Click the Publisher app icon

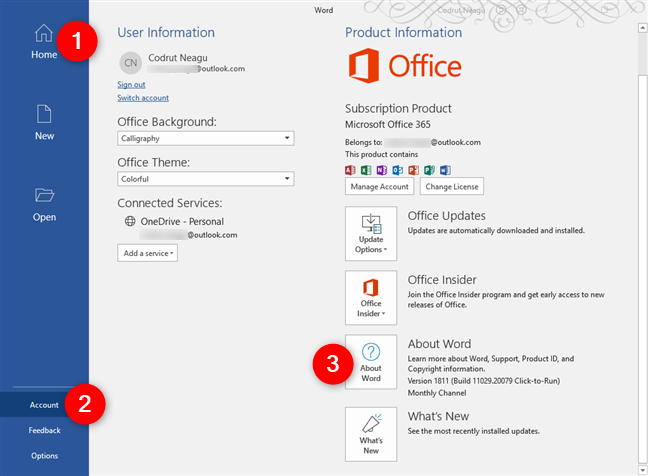(x=429, y=170)
